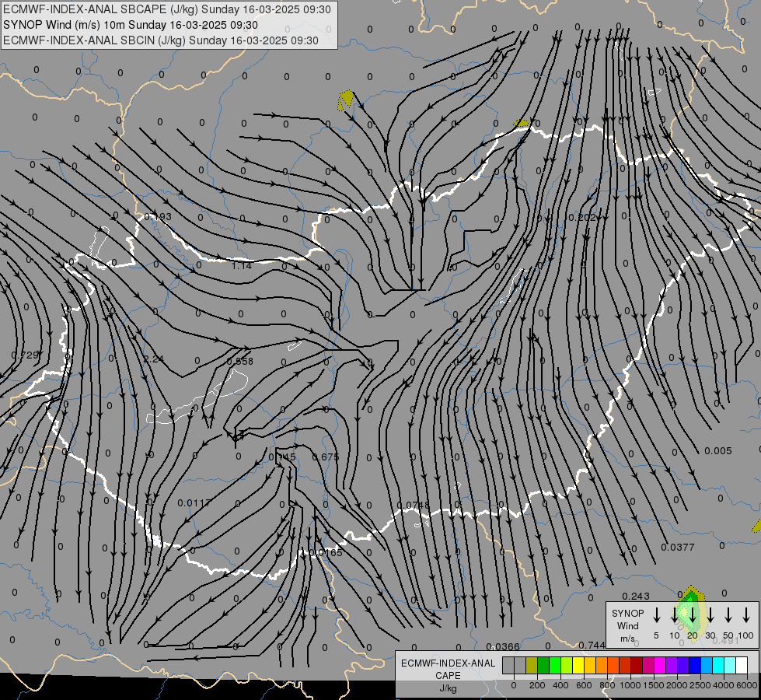Pick the pure blue swatch above 2500

pos(695,666)
